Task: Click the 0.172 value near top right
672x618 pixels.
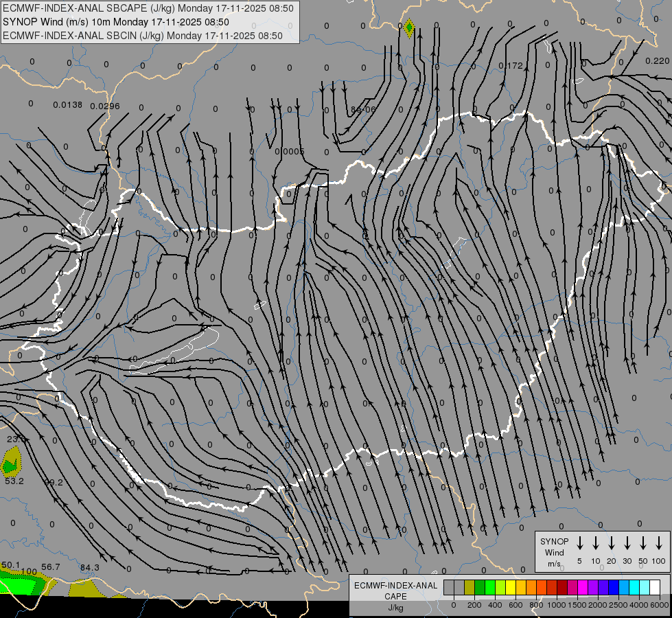Action: click(x=511, y=66)
